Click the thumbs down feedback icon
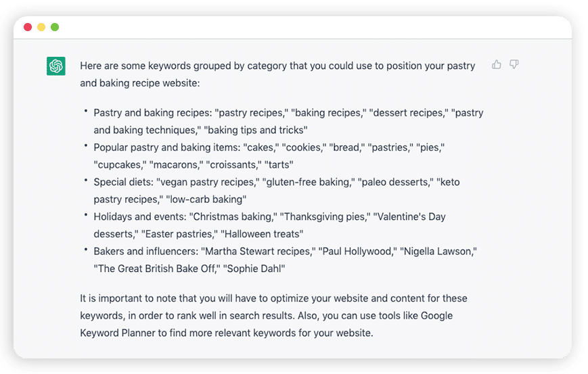This screenshot has height=374, width=588. [x=514, y=64]
